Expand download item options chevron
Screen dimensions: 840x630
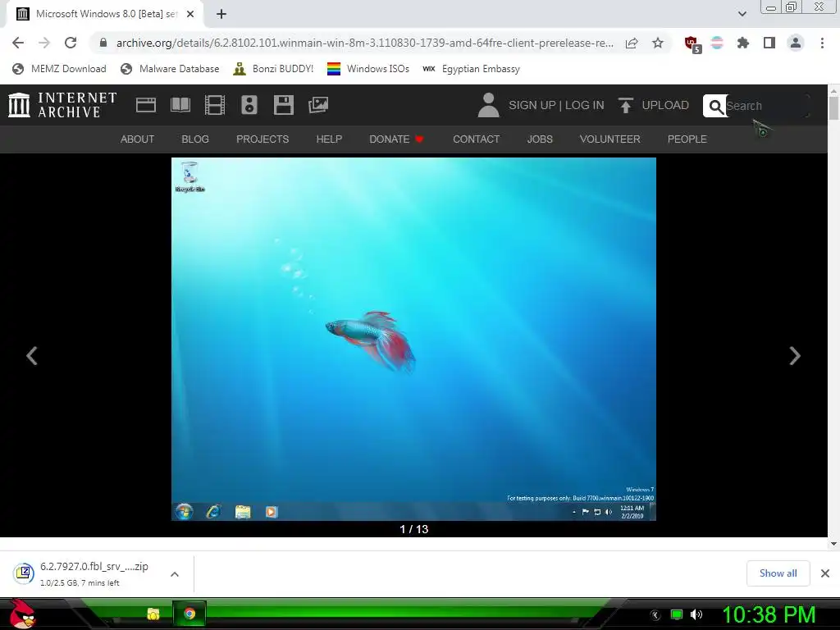tap(175, 574)
